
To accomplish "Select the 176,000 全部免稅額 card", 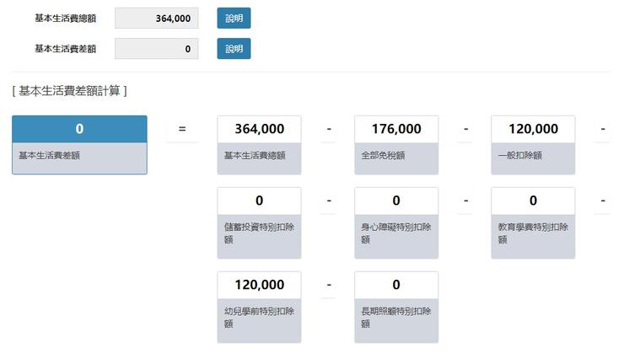I will [x=395, y=144].
